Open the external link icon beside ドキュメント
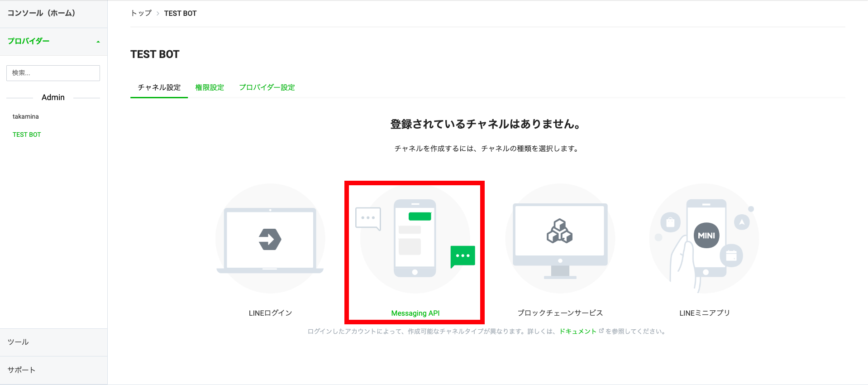Screen dimensions: 868x385 601,331
